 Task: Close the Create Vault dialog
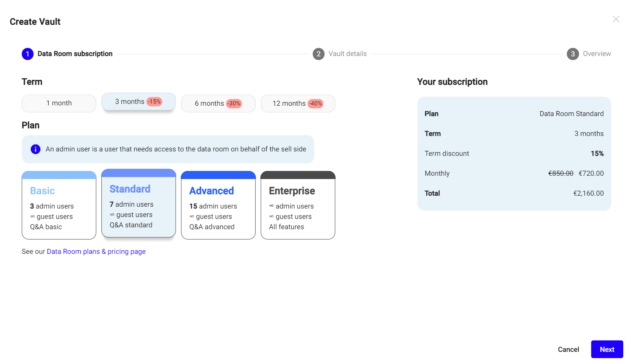pyautogui.click(x=616, y=19)
